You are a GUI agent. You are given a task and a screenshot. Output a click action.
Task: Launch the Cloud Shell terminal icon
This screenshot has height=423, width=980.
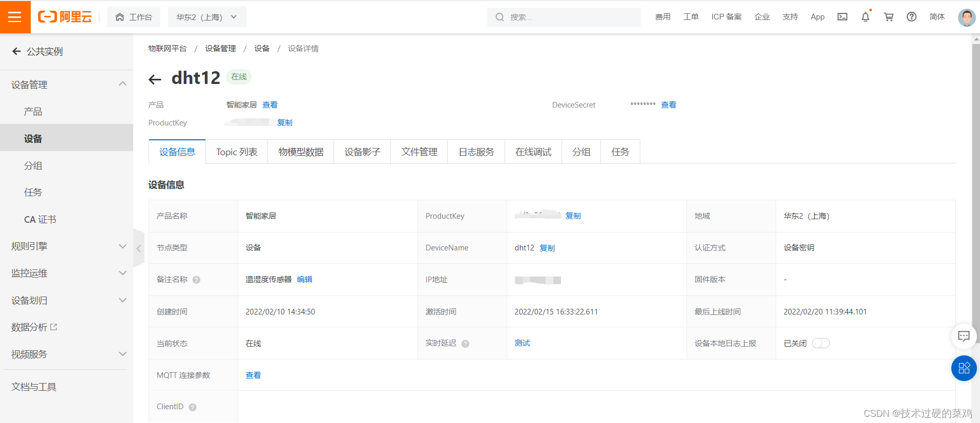tap(842, 17)
